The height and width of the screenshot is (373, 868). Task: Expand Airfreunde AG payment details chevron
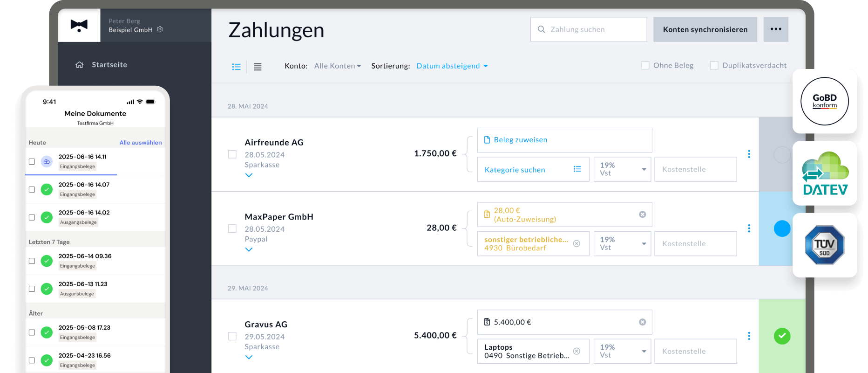pos(249,175)
